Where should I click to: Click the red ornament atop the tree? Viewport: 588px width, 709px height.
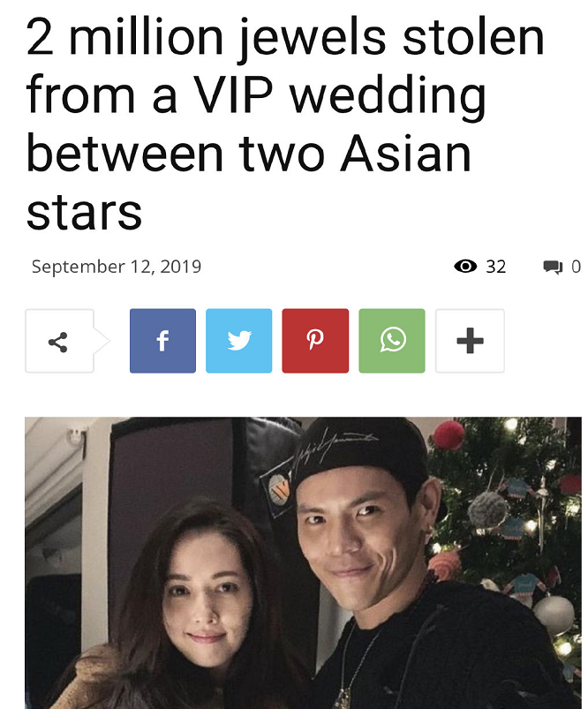click(449, 435)
